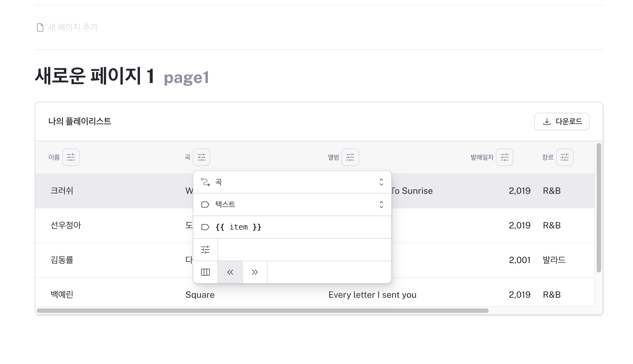
Task: Expand the 텍스트 type selector dropdown
Action: point(292,205)
